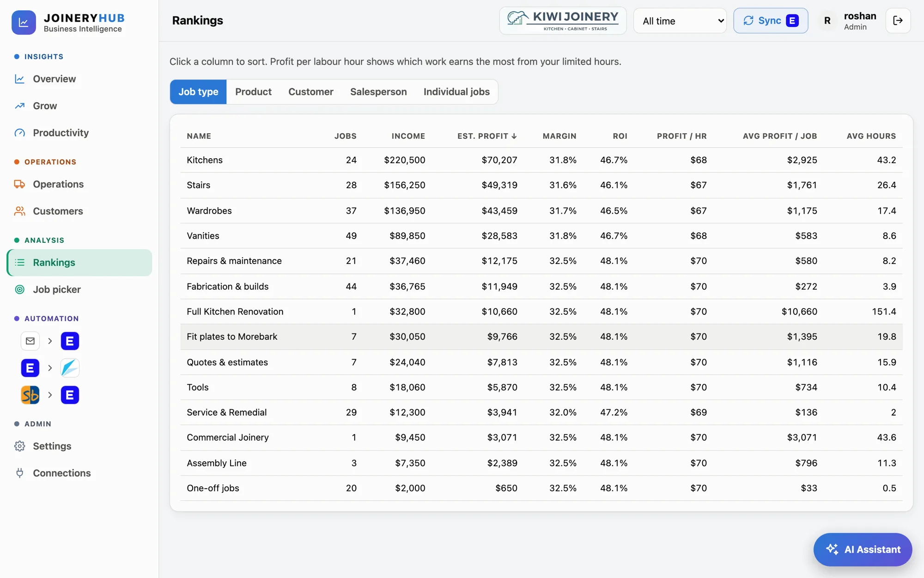Click the orange Sb automation icon
924x578 pixels.
pos(30,395)
